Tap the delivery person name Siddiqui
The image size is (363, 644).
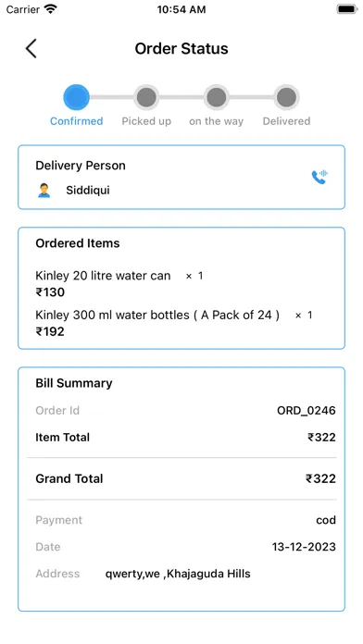tap(88, 191)
